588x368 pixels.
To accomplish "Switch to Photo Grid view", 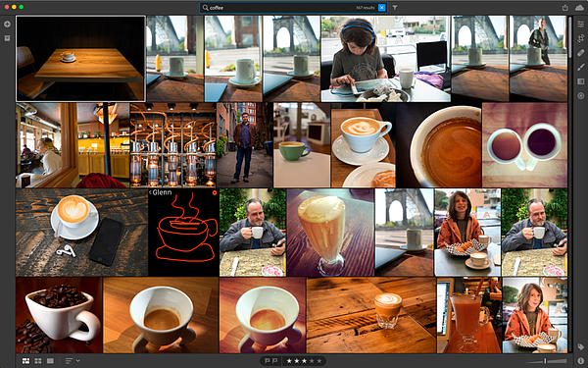I will pos(25,361).
